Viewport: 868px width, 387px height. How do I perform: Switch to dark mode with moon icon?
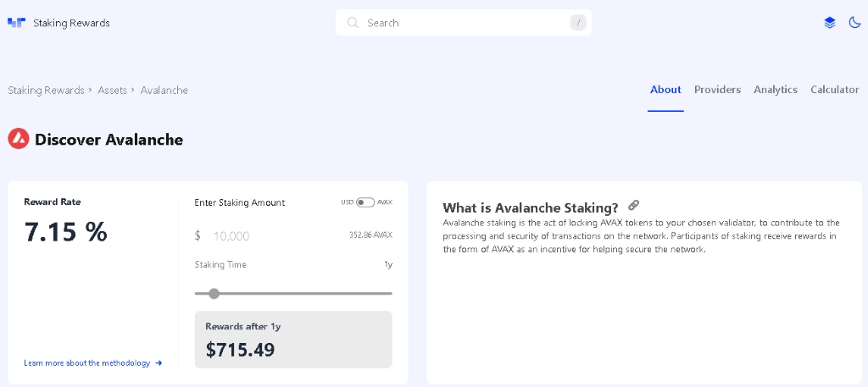[x=854, y=23]
